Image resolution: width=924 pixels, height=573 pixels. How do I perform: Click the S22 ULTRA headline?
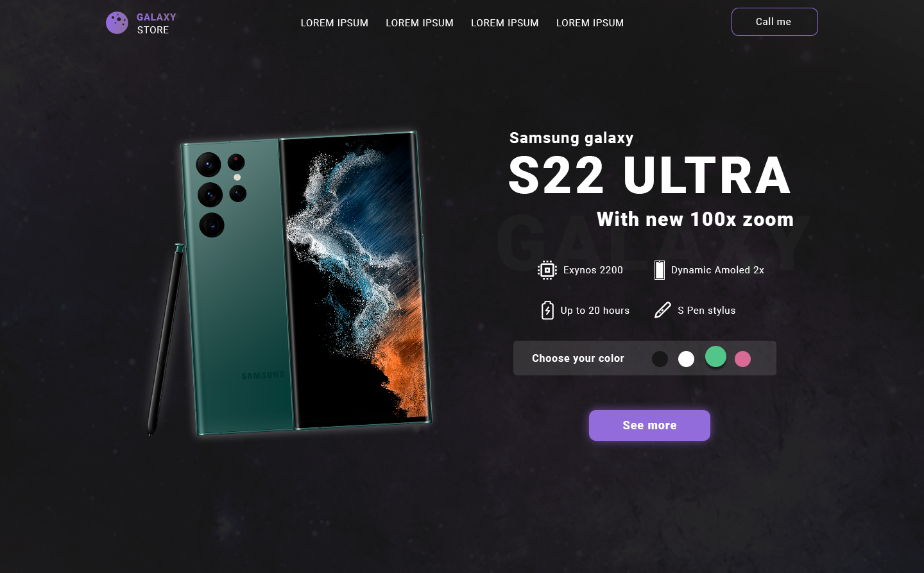(x=649, y=175)
